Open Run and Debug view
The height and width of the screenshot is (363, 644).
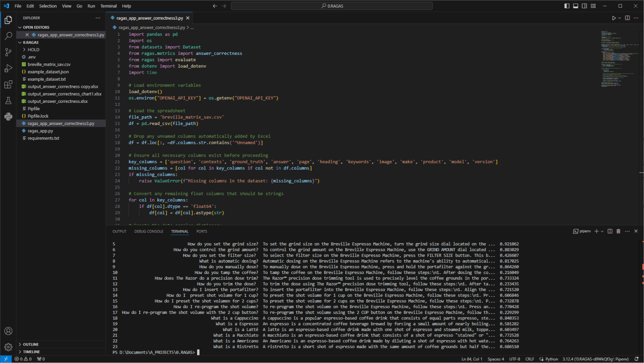[8, 68]
